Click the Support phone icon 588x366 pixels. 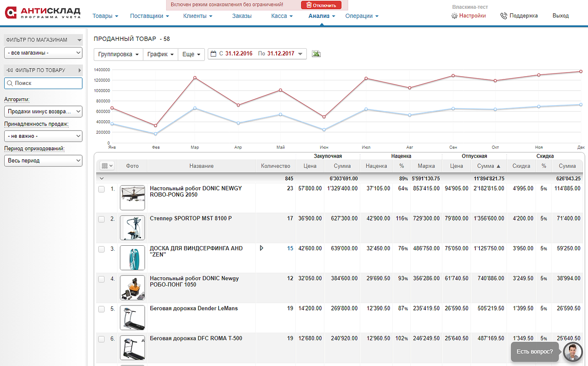(x=503, y=16)
